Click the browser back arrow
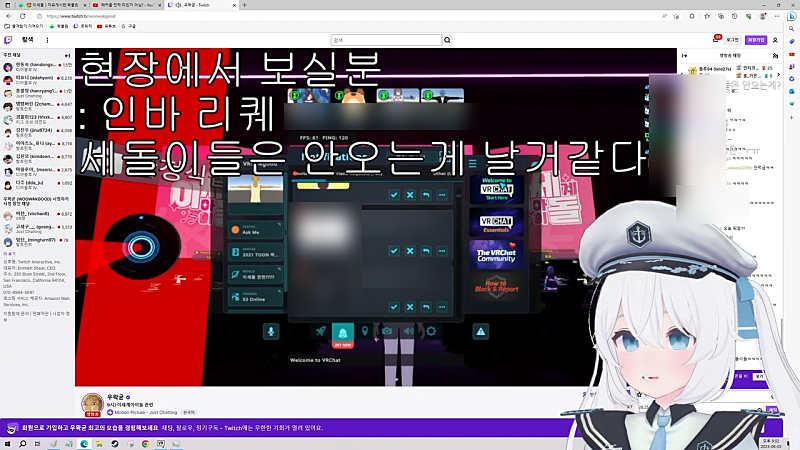 (9, 16)
